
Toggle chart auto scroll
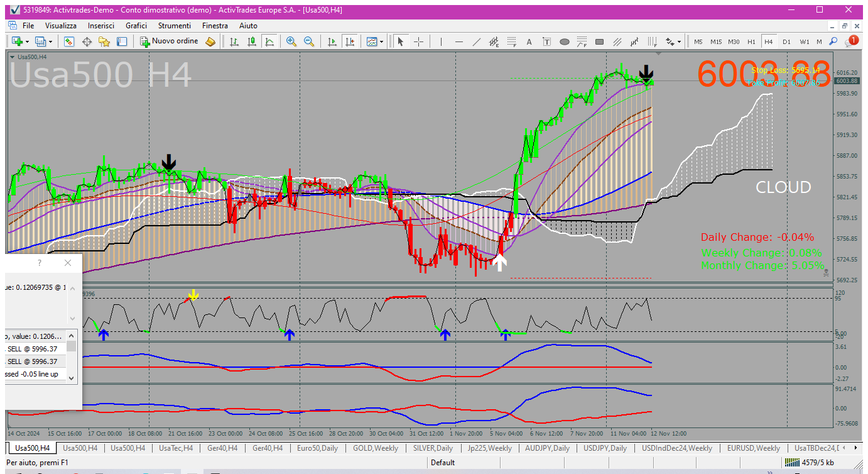pos(332,41)
